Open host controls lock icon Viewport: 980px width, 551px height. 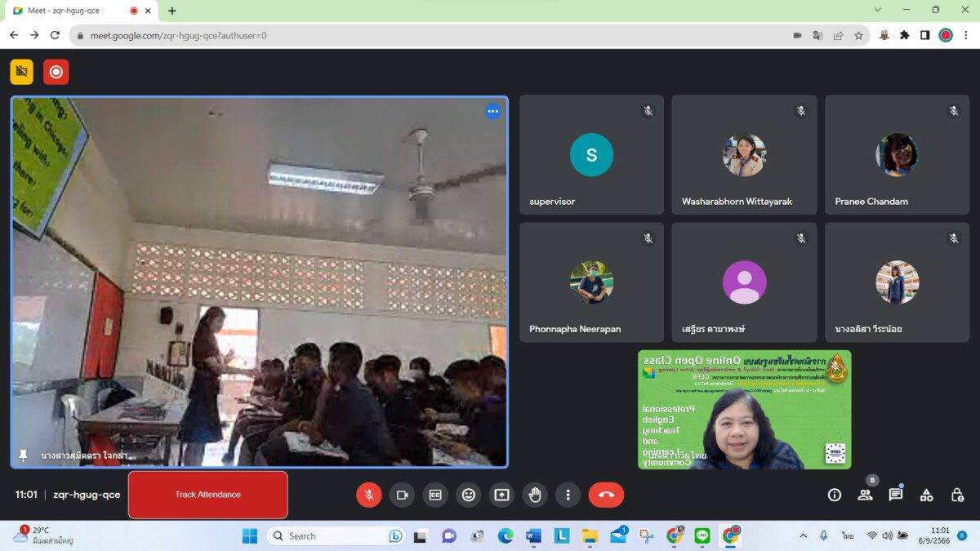click(x=957, y=495)
